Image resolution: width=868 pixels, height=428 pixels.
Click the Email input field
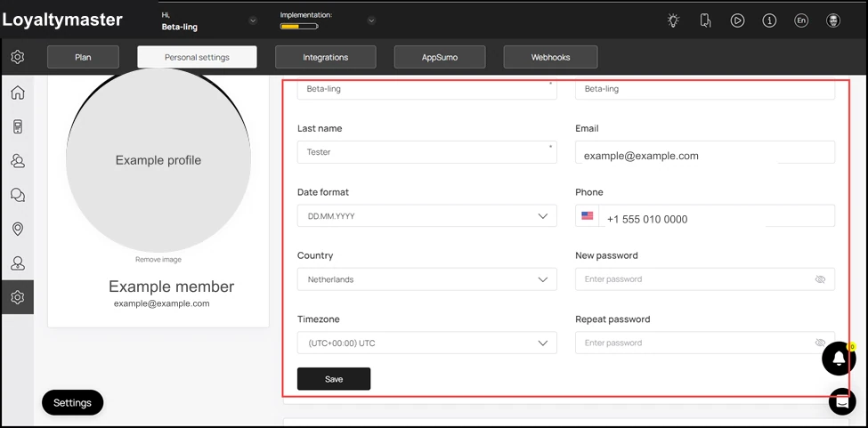705,152
